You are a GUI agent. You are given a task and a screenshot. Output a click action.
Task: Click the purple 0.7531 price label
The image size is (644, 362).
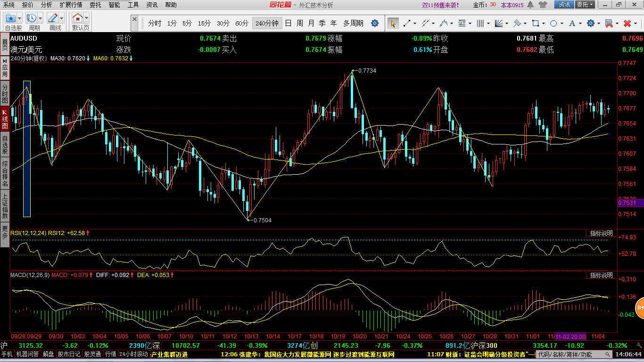630,202
